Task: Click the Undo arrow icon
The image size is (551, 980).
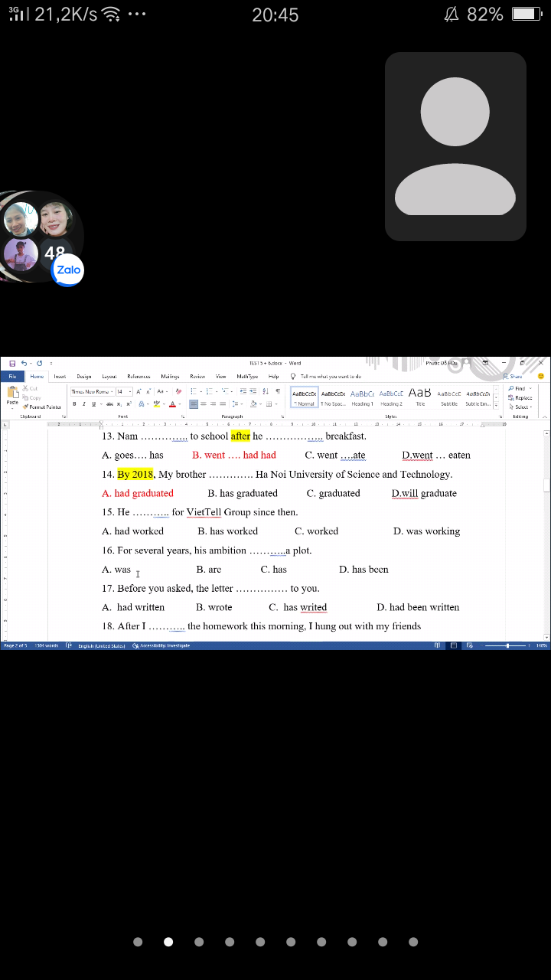Action: click(24, 363)
